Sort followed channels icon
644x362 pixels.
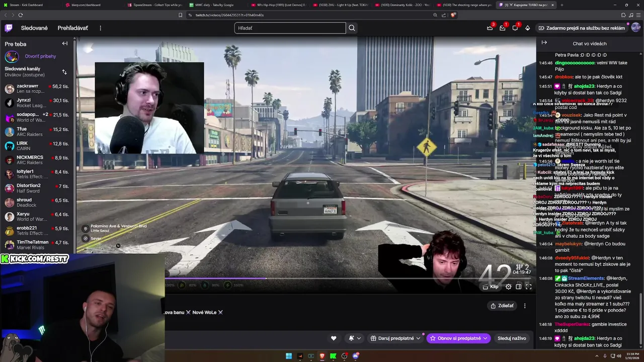tap(64, 72)
